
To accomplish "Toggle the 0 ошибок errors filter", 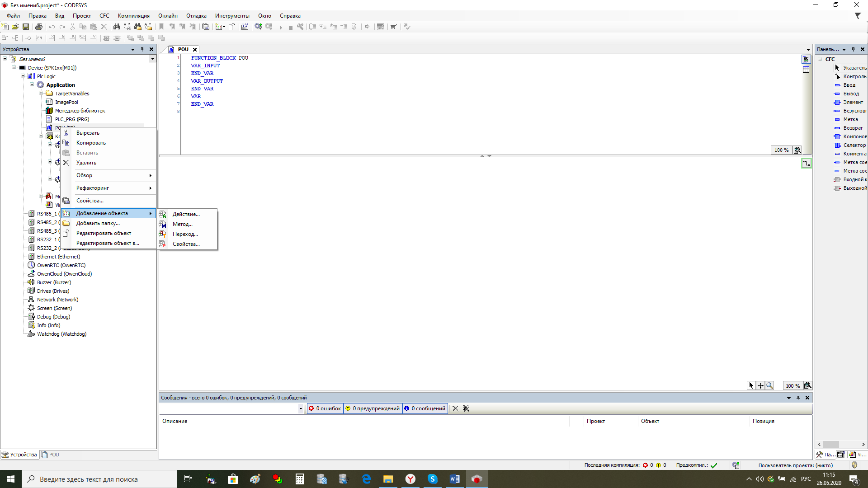I will (325, 408).
